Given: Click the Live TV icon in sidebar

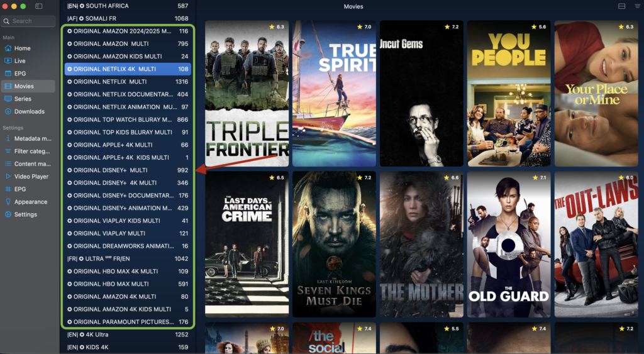Looking at the screenshot, I should [x=8, y=61].
